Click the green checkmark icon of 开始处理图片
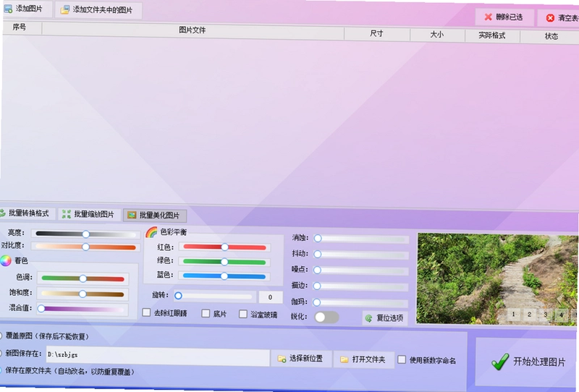Image resolution: width=579 pixels, height=392 pixels. (500, 362)
